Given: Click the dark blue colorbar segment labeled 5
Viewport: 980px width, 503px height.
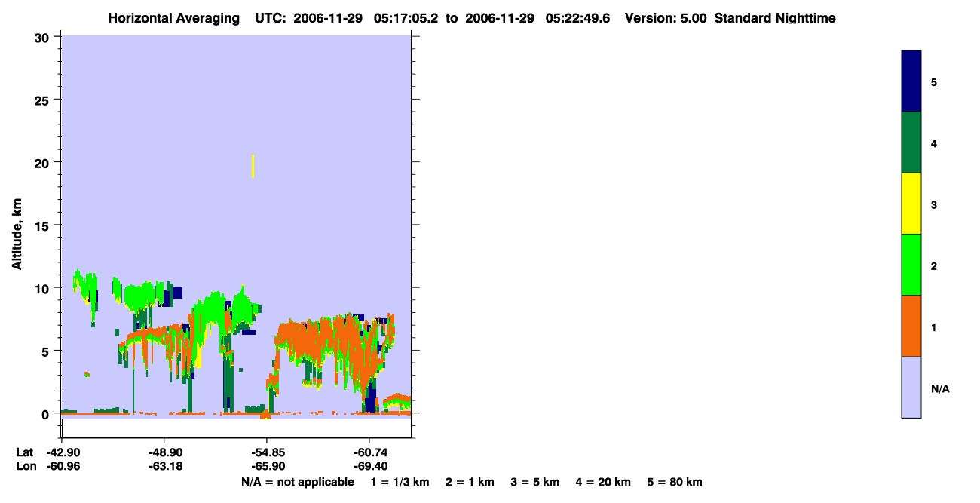Looking at the screenshot, I should click(x=911, y=81).
